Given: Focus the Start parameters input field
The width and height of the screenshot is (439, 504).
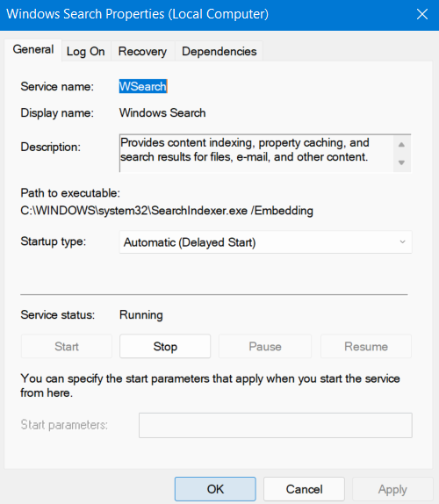Looking at the screenshot, I should (x=276, y=425).
